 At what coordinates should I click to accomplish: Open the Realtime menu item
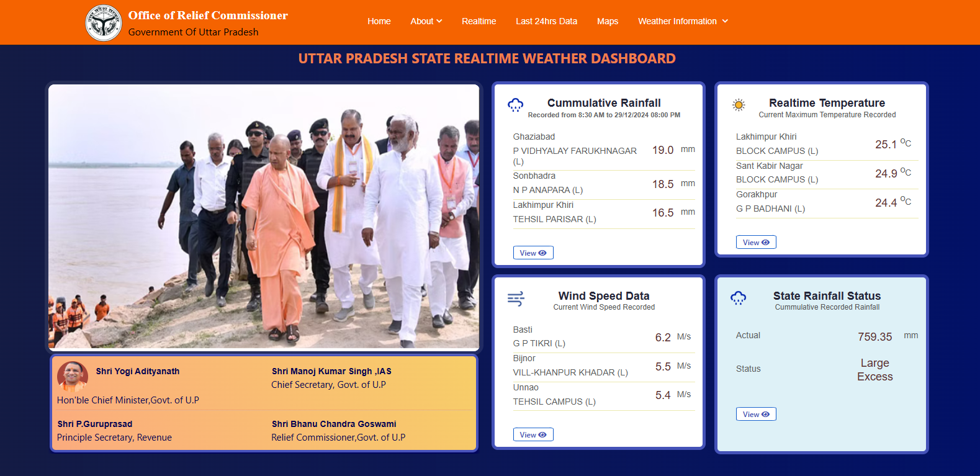pyautogui.click(x=479, y=21)
